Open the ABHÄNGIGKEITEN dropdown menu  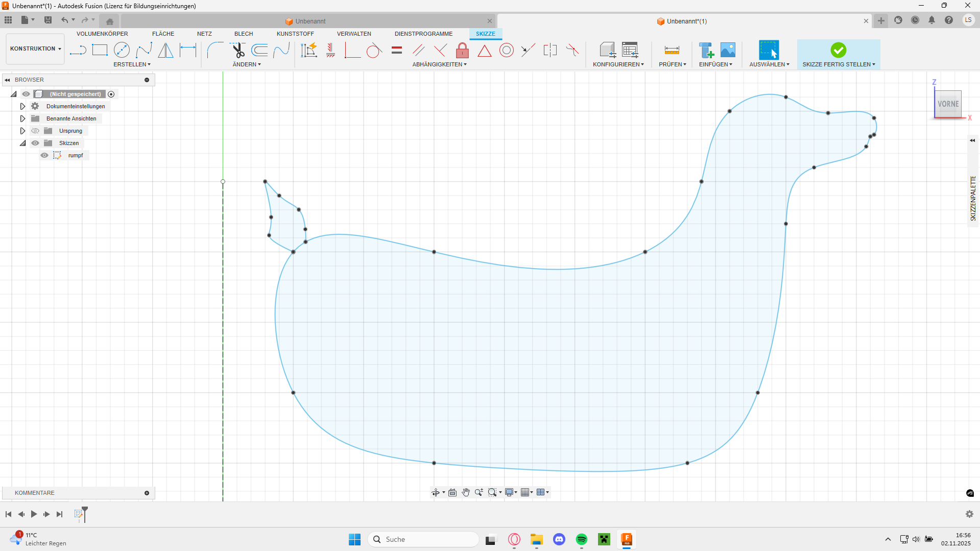439,64
